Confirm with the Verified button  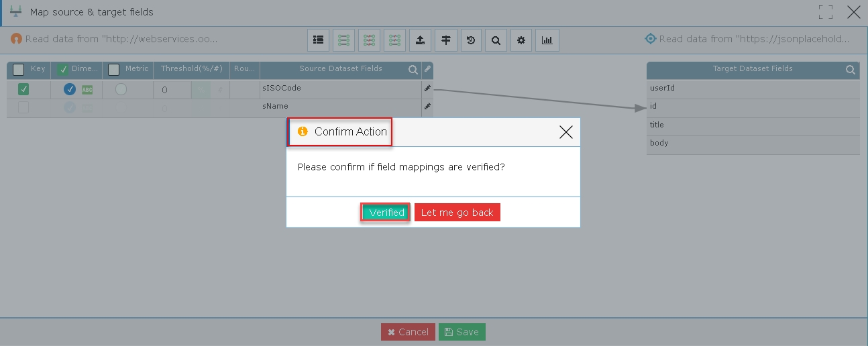[386, 213]
